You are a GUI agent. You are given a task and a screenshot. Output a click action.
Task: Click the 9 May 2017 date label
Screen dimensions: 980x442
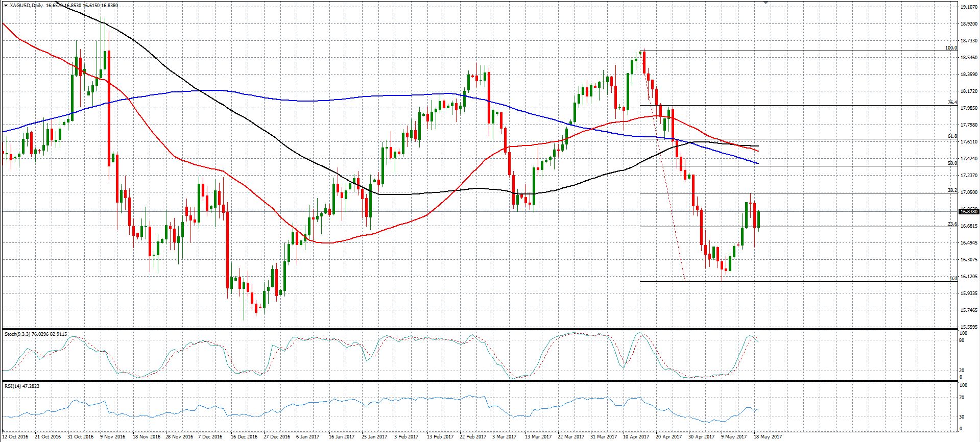tap(734, 437)
